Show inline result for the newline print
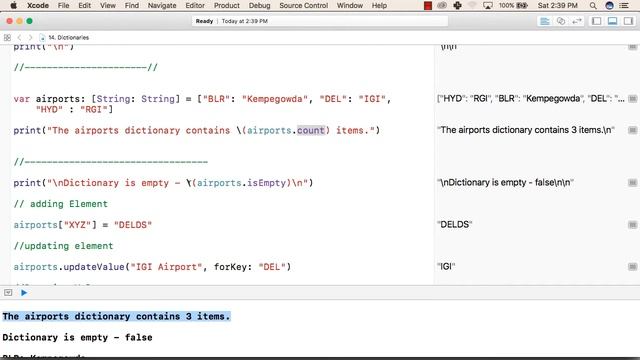The width and height of the screenshot is (640, 360). click(x=632, y=47)
